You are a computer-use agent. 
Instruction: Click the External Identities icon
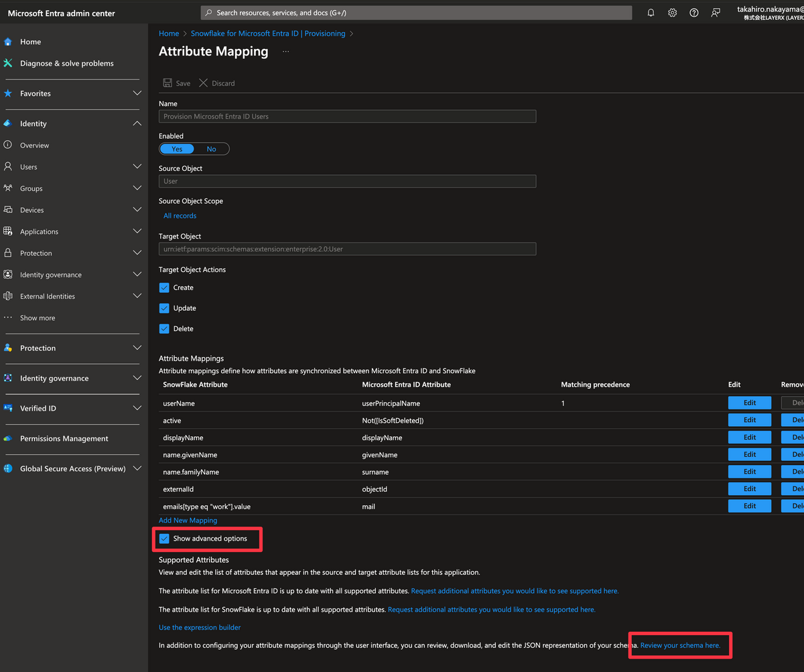(x=8, y=295)
